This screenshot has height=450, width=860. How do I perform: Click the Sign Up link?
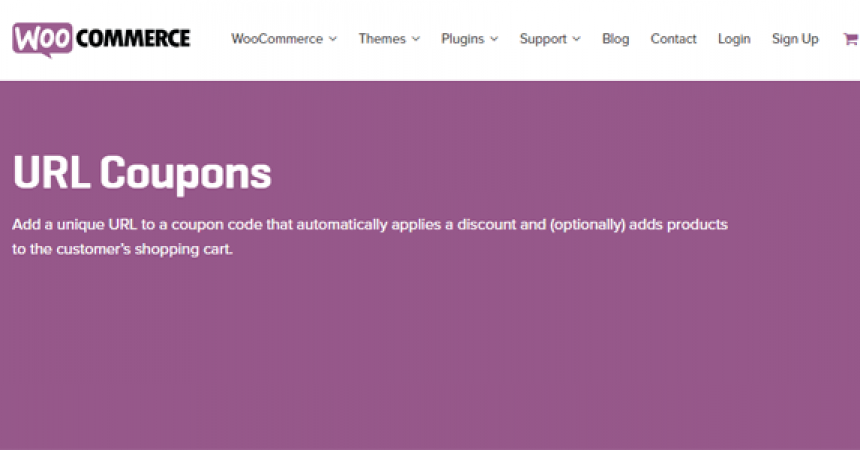point(795,39)
